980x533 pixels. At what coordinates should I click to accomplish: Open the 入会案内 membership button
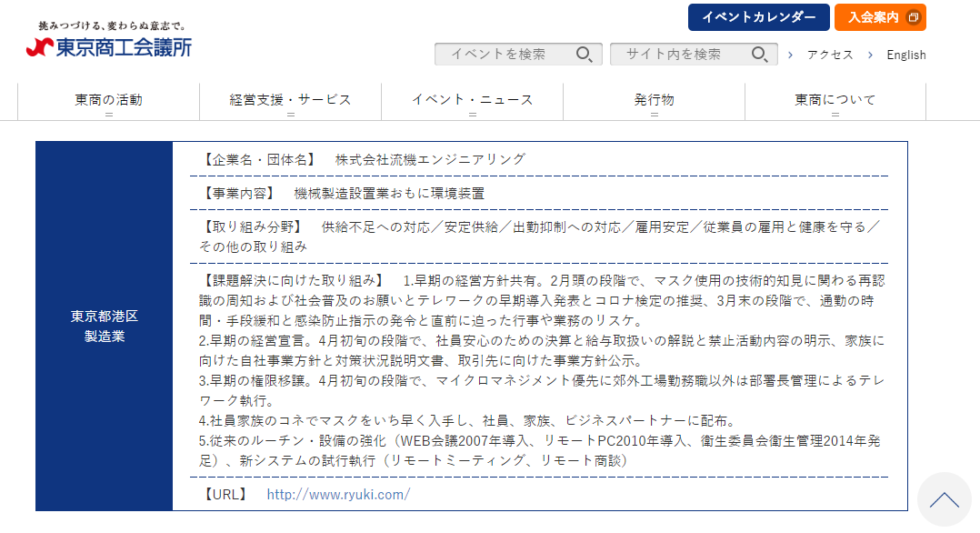[880, 17]
